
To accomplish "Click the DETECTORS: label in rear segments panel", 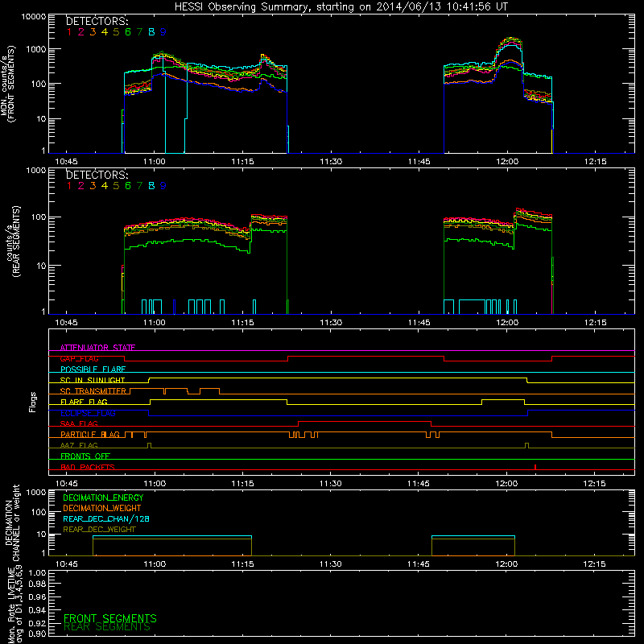I will point(97,175).
